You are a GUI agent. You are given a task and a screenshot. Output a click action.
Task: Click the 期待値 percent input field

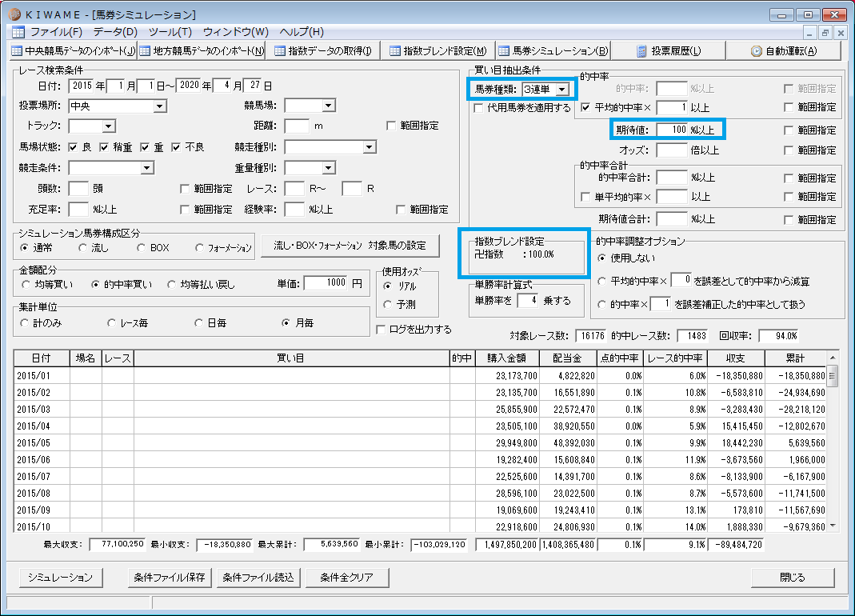671,130
